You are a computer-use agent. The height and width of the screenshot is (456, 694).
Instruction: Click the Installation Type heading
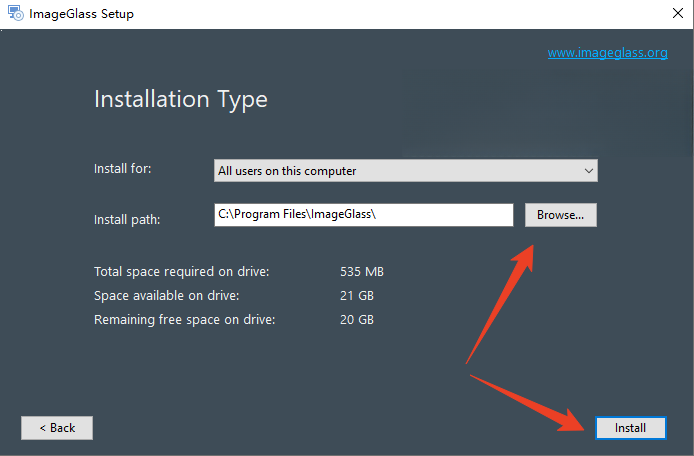[x=181, y=99]
